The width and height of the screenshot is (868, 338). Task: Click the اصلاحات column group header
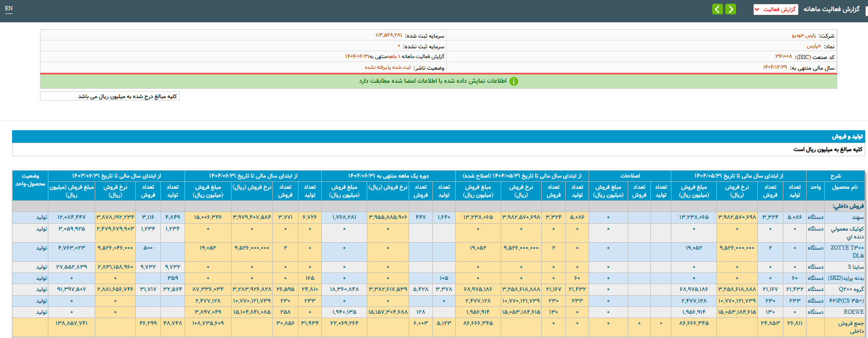[630, 176]
